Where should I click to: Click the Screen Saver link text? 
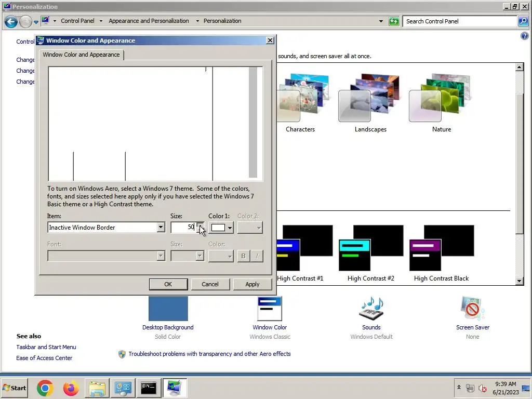(x=473, y=327)
